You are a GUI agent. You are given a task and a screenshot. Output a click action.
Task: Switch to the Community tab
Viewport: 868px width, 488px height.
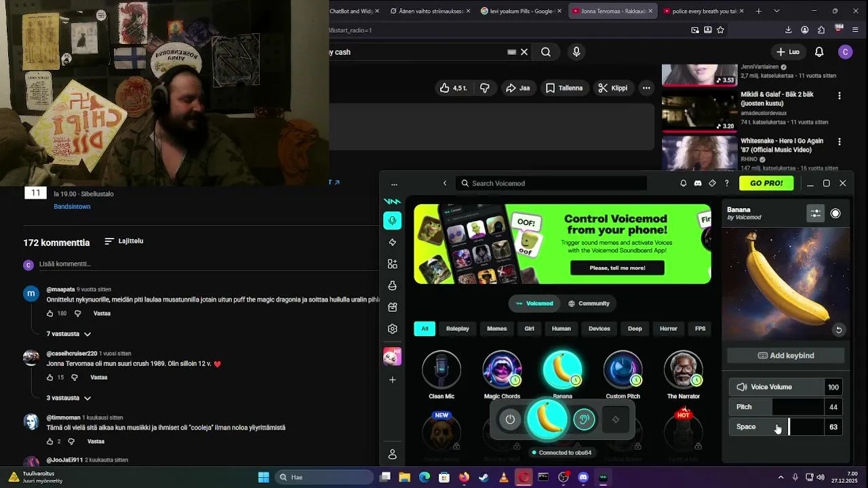tap(588, 304)
